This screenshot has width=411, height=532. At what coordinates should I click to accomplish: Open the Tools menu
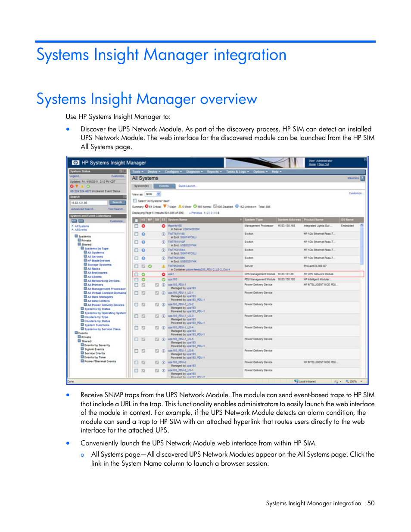point(137,171)
